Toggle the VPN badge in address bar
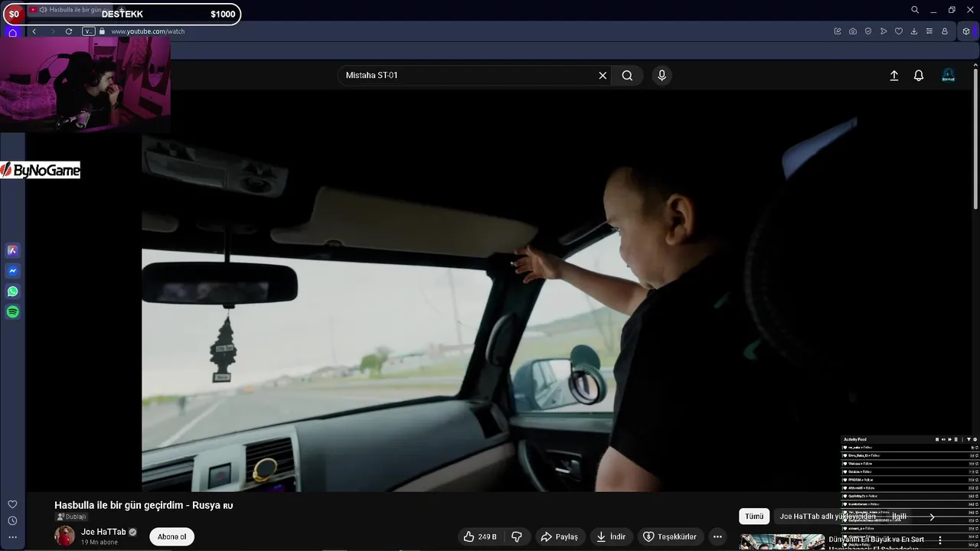This screenshot has height=551, width=980. pos(89,31)
